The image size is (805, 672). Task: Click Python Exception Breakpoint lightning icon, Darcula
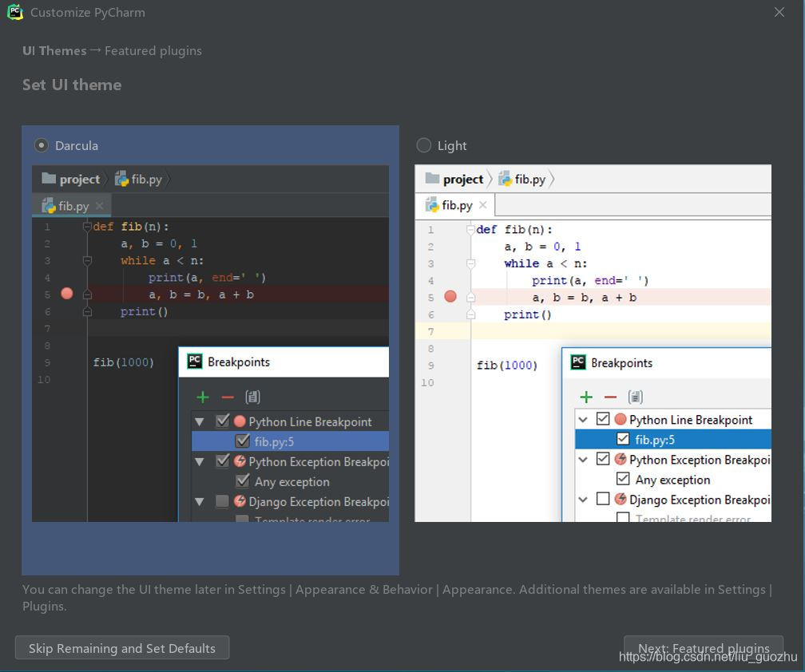tap(240, 461)
